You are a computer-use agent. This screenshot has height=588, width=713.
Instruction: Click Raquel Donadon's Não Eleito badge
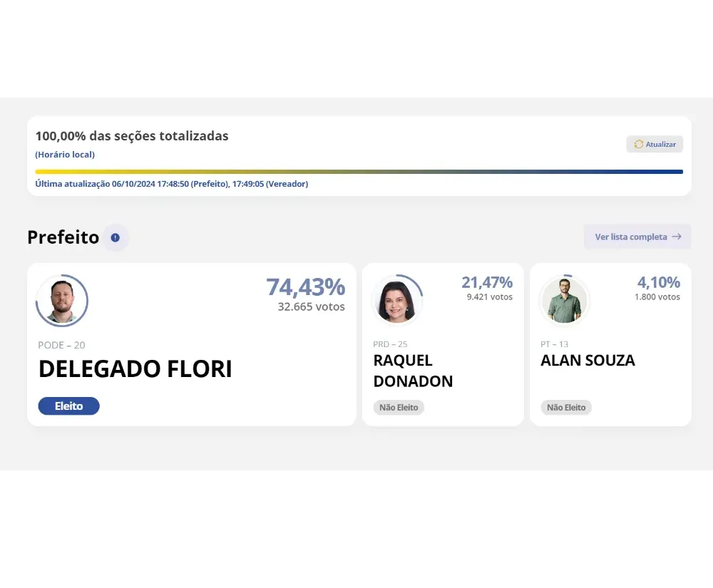pyautogui.click(x=399, y=407)
